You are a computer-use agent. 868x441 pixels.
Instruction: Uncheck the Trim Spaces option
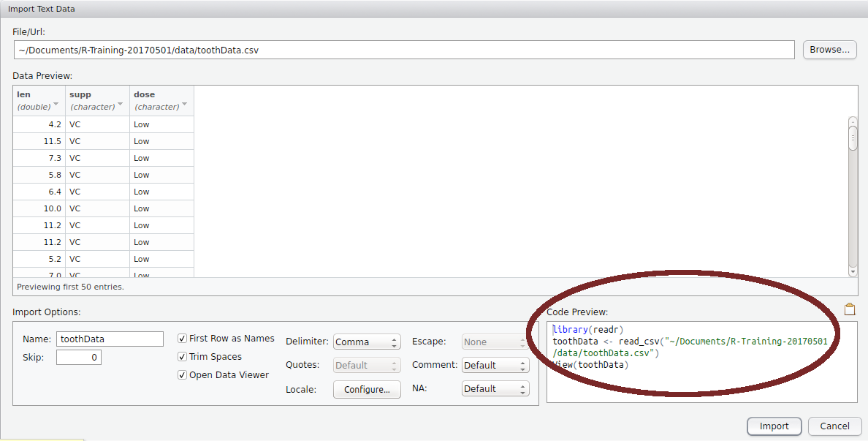point(183,357)
